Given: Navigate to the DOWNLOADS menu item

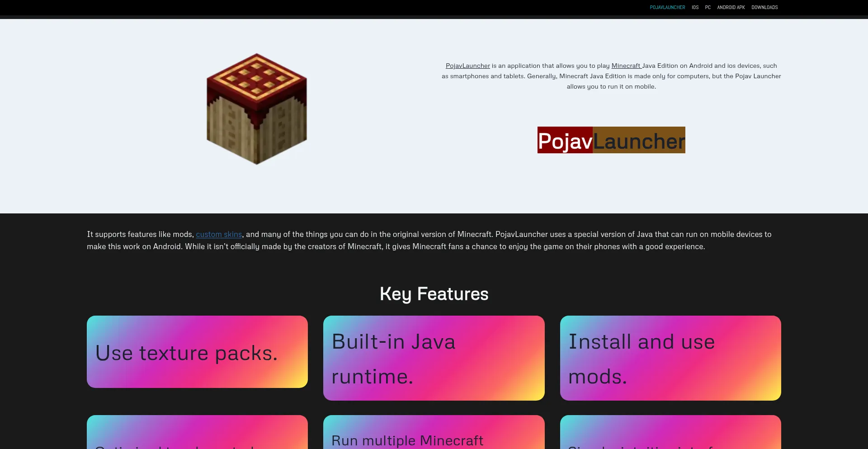Looking at the screenshot, I should pyautogui.click(x=764, y=7).
